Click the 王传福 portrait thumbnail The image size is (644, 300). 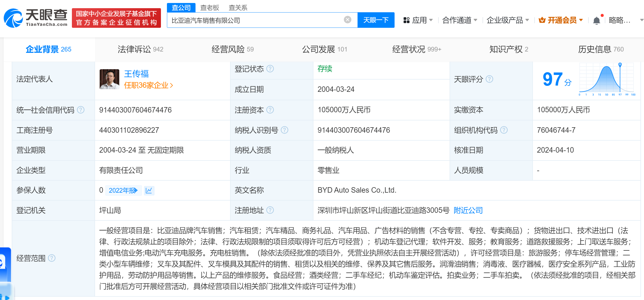click(x=109, y=79)
